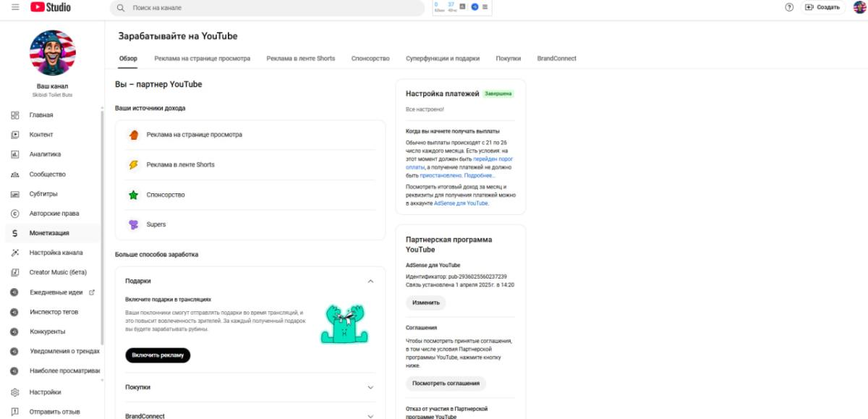Image resolution: width=868 pixels, height=419 pixels.
Task: Collapse the Подарки section chevron
Action: tap(370, 281)
